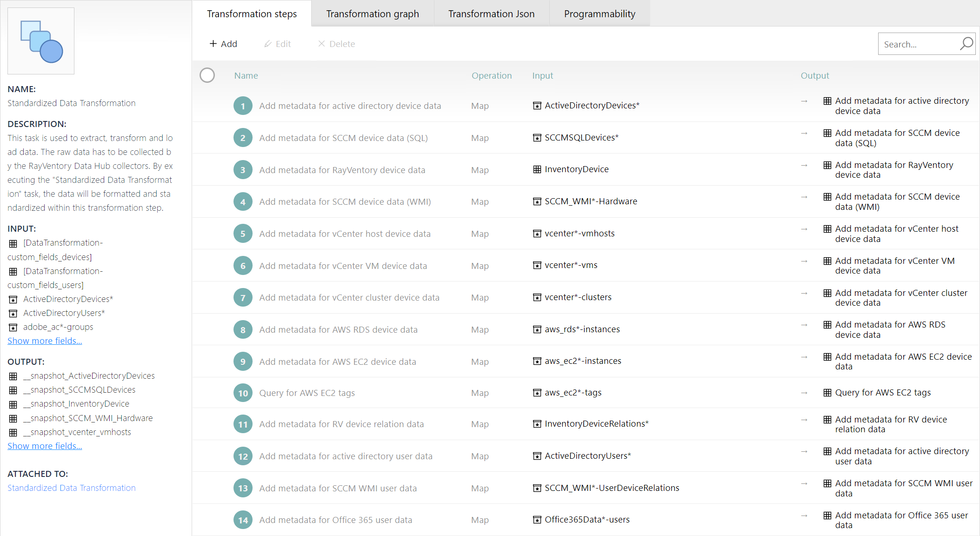Click the transformation task thumbnail icon
The height and width of the screenshot is (536, 980).
tap(41, 41)
